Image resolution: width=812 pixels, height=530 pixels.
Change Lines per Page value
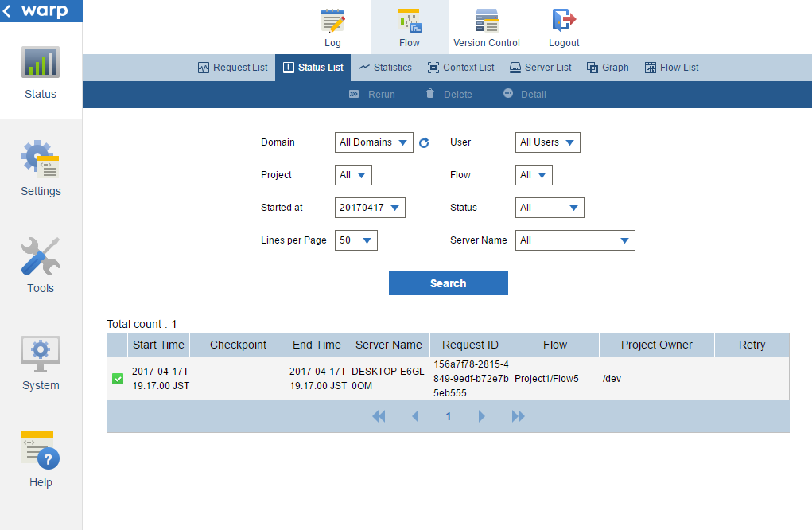click(355, 240)
